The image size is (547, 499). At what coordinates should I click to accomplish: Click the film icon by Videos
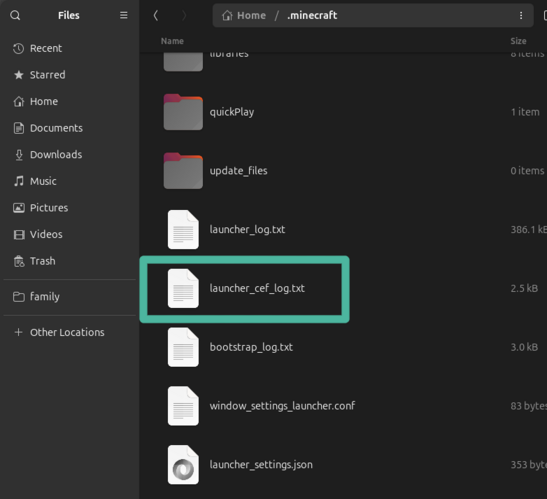pos(19,234)
